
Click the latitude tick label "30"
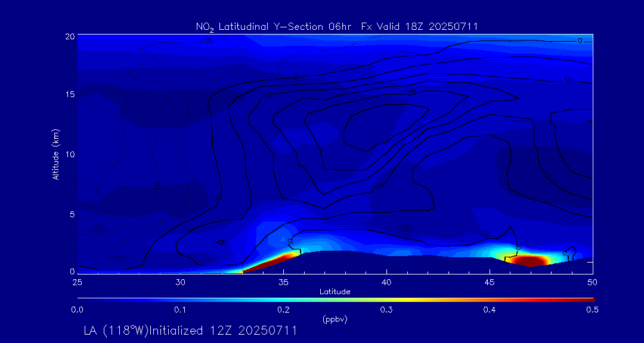coord(180,282)
